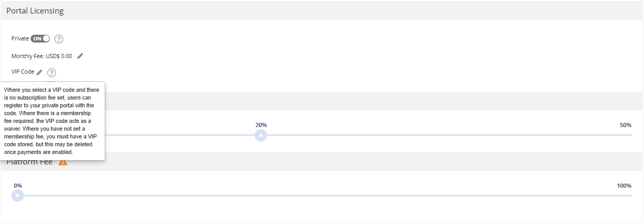This screenshot has height=224, width=644.
Task: Click the orange warning icon by Platform Fee
Action: point(63,162)
